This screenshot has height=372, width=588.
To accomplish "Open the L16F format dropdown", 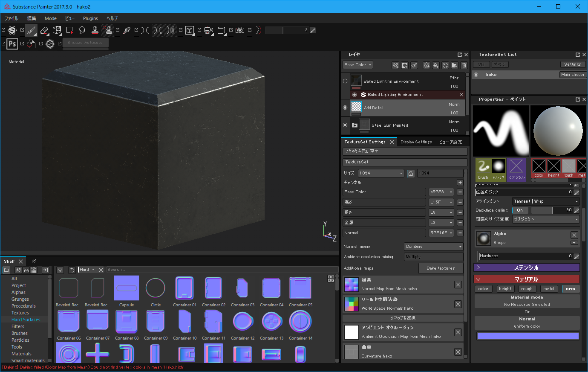I will click(x=441, y=202).
